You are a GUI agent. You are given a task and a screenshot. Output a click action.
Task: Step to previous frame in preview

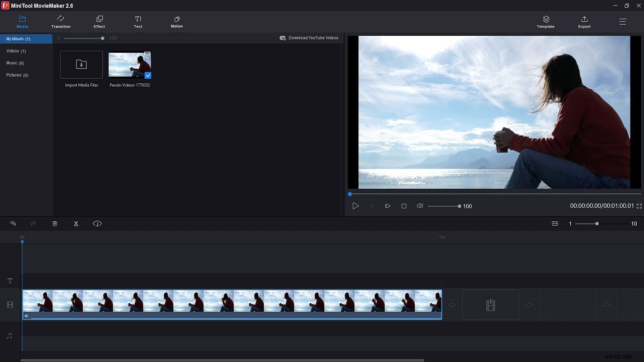tap(372, 206)
